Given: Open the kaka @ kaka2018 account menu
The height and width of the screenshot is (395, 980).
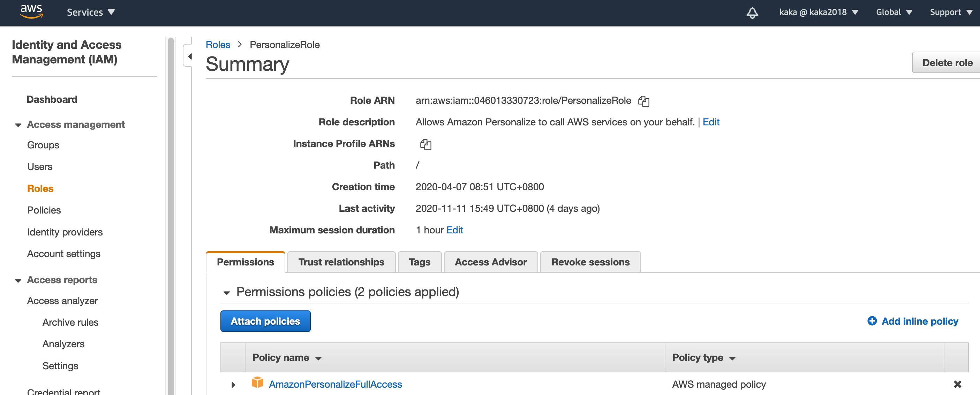Looking at the screenshot, I should click(819, 12).
